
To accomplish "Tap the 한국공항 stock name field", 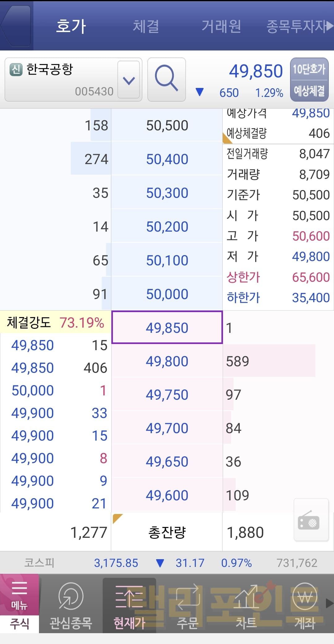I will pyautogui.click(x=62, y=79).
